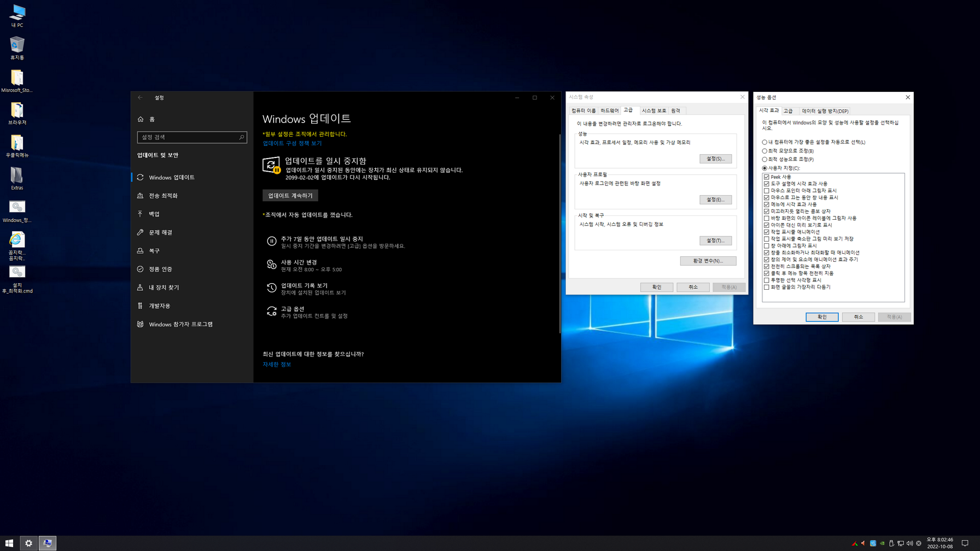Click the 업데이트 기록 보기 history icon
This screenshot has width=980, height=551.
[271, 288]
